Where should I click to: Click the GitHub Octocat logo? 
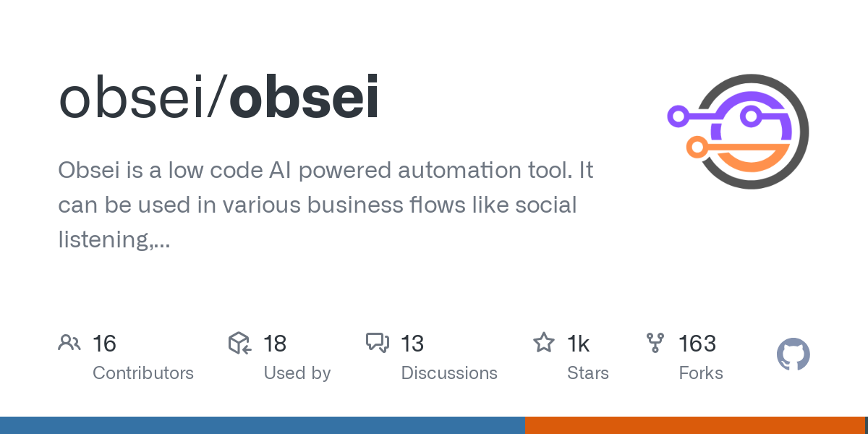click(793, 355)
